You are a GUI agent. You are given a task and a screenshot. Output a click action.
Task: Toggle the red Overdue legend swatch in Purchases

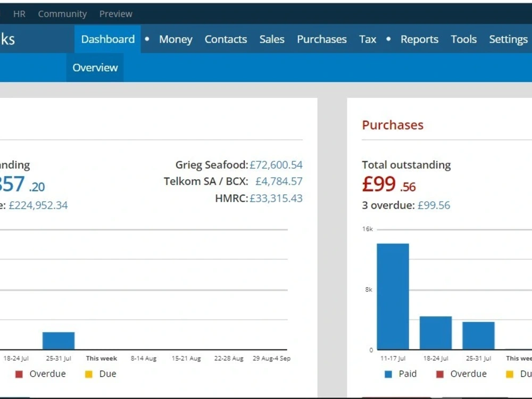(440, 374)
